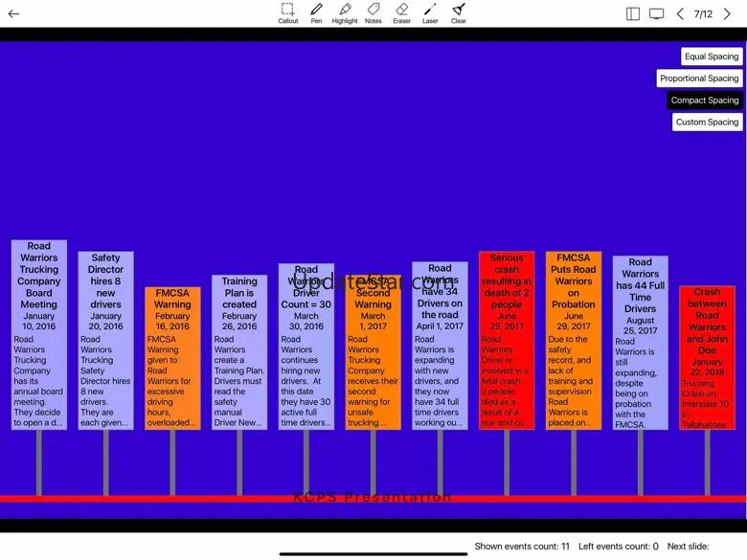Click the Left events count: 0 text
The width and height of the screenshot is (747, 560).
[x=619, y=547]
